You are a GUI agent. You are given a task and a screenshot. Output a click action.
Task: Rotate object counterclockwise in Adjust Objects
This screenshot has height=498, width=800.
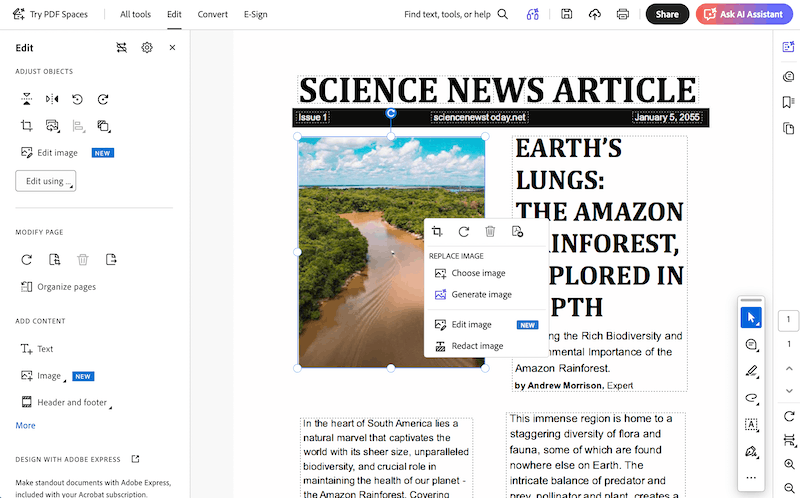tap(78, 99)
